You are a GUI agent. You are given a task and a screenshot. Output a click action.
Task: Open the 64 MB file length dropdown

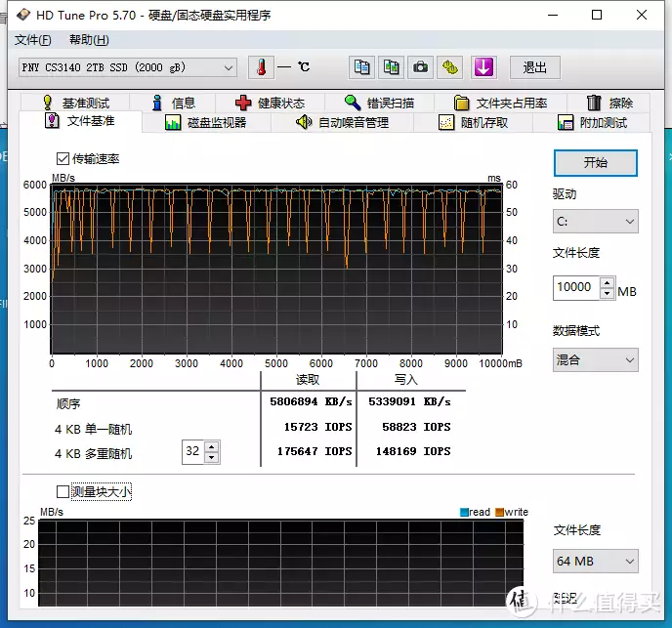coord(595,562)
